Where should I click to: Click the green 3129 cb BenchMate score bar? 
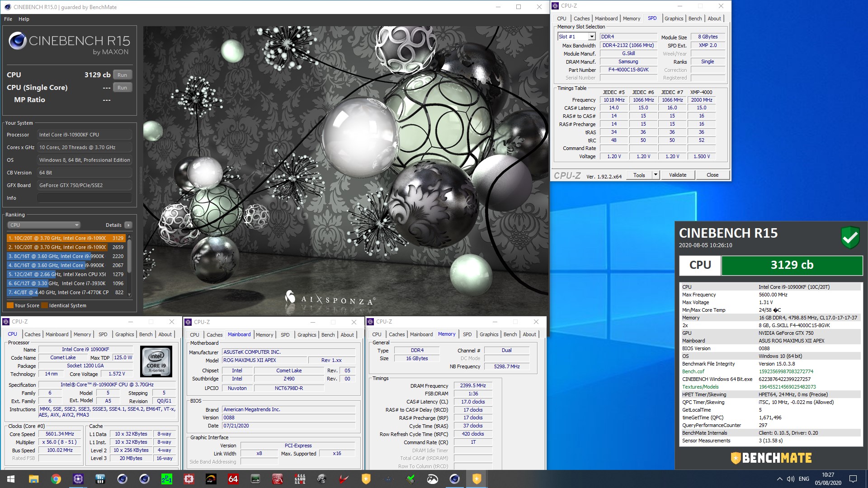[x=792, y=265]
